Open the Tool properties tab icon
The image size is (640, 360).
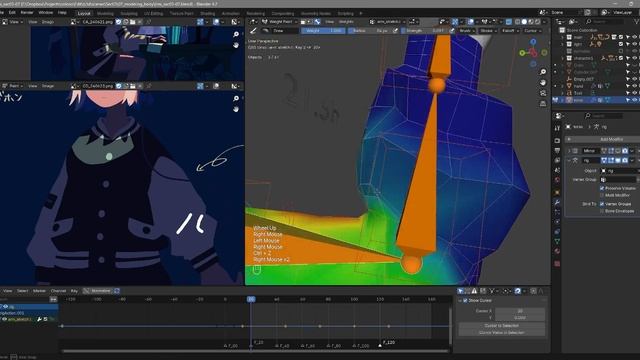tap(557, 128)
